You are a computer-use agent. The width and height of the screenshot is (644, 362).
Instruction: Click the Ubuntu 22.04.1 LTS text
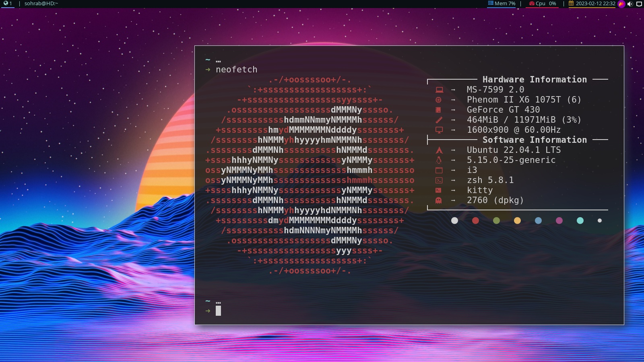tap(514, 150)
